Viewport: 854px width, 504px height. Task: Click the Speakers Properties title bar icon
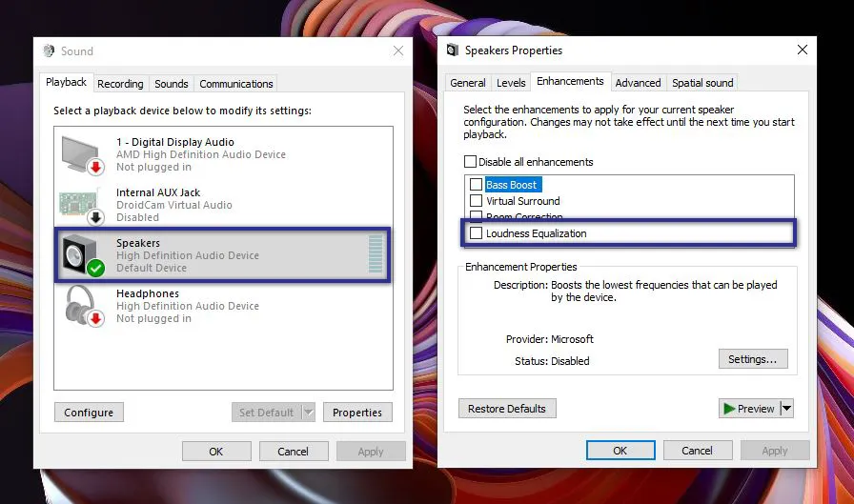(x=452, y=50)
